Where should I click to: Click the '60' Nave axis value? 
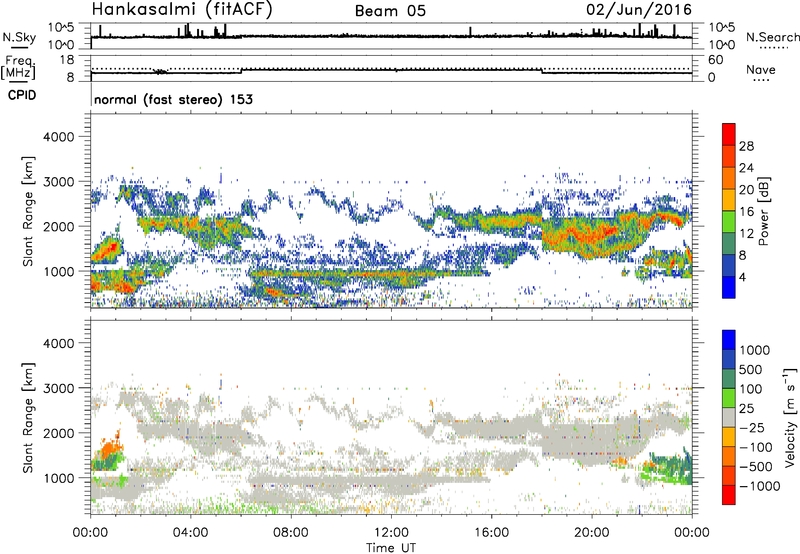715,60
